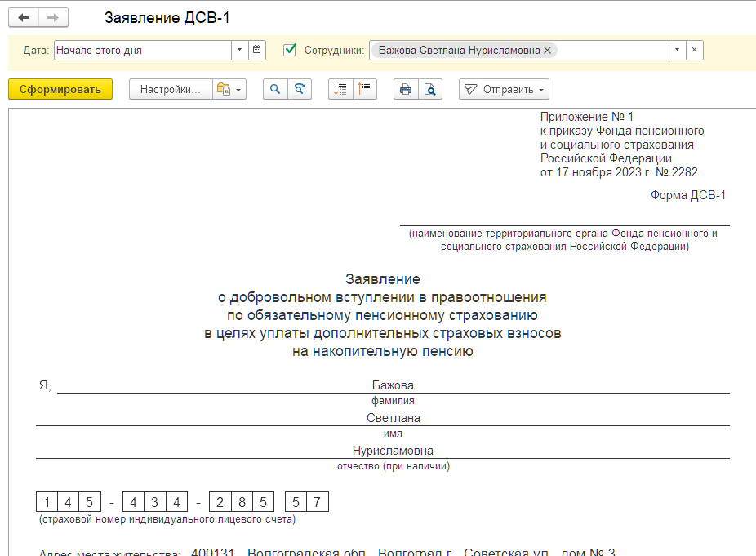
Task: Click the SNILS digit box '2'
Action: [x=220, y=502]
